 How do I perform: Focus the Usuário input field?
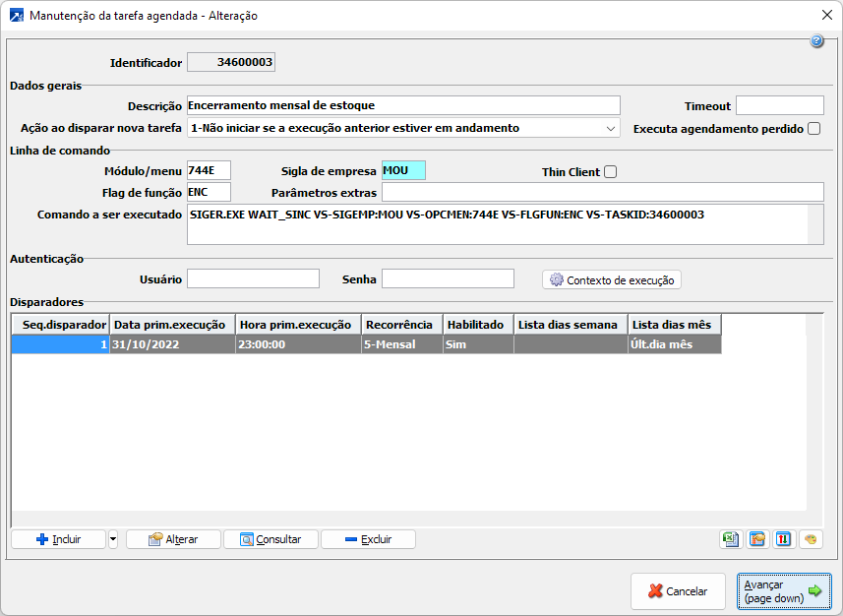pos(253,278)
